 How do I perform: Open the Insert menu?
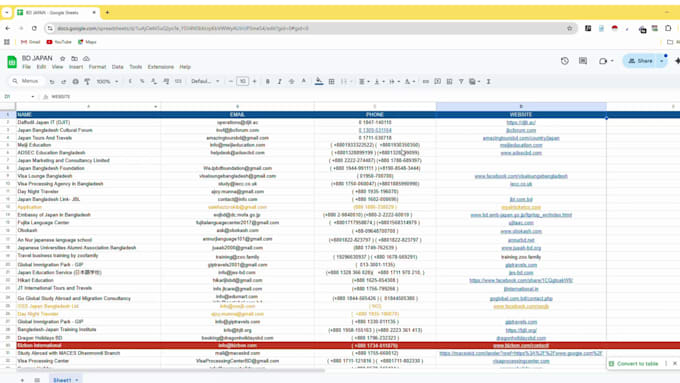point(76,67)
